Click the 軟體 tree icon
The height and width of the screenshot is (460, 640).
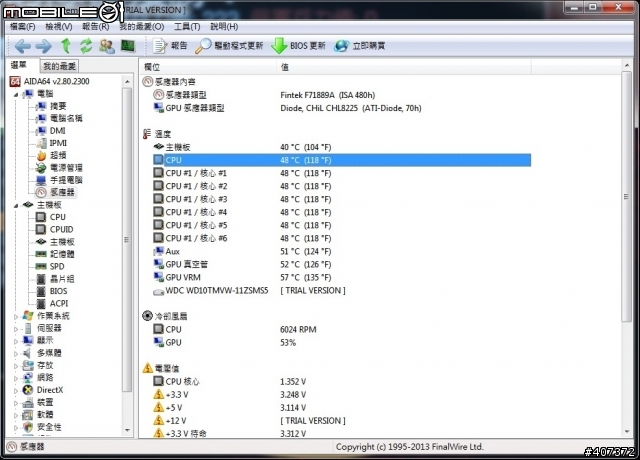pyautogui.click(x=28, y=415)
